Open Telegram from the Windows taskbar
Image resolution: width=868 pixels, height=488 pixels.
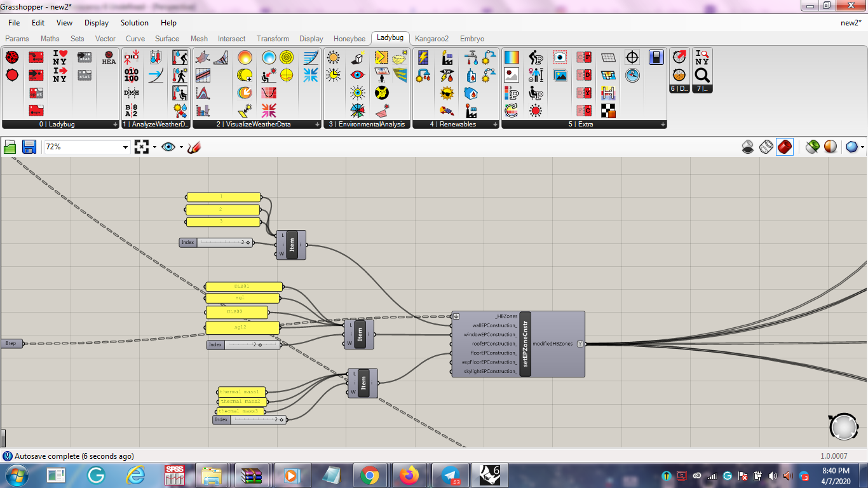[450, 475]
